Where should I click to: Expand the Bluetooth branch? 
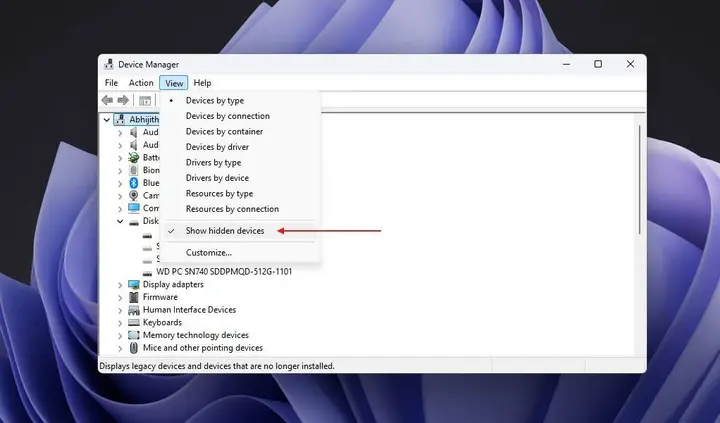pos(120,183)
